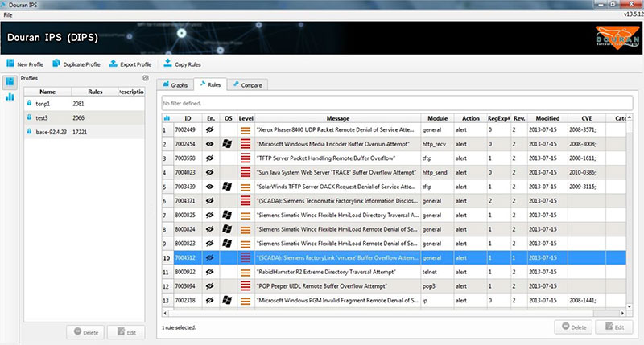Click the red level icon of rule 7002454
The image size is (644, 345).
tap(246, 144)
